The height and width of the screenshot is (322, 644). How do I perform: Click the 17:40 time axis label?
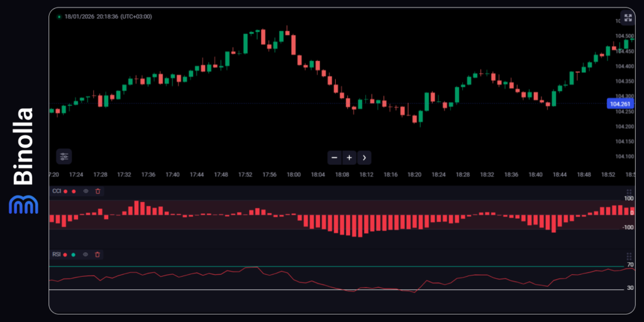(172, 175)
